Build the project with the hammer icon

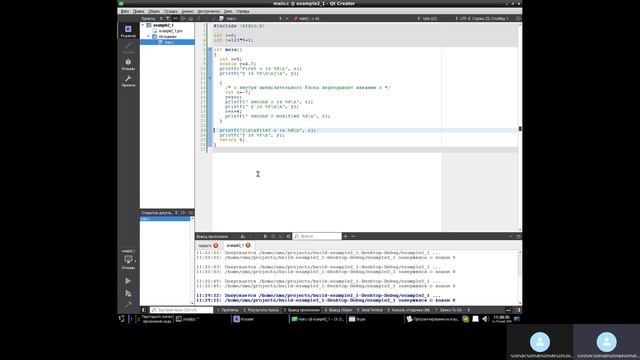point(128,305)
